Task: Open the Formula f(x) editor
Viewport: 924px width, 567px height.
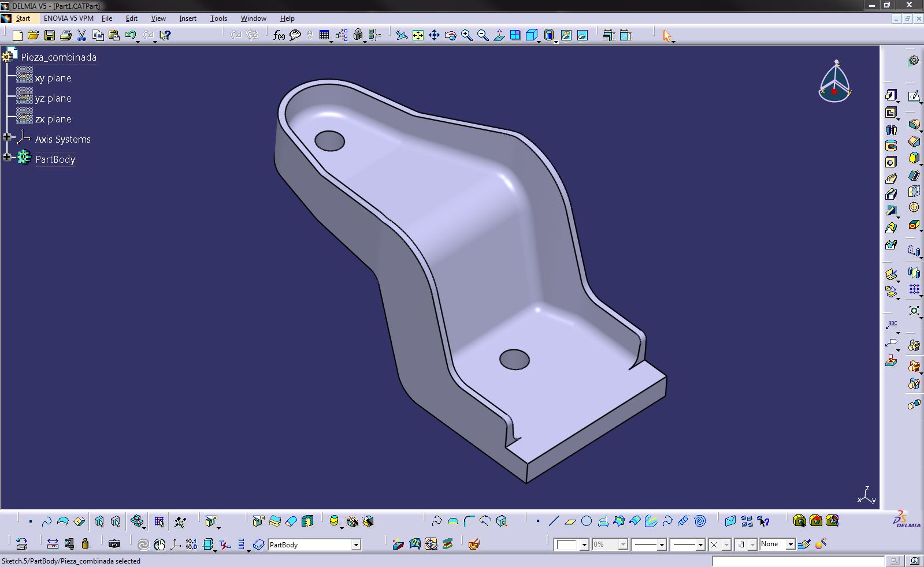Action: click(279, 35)
